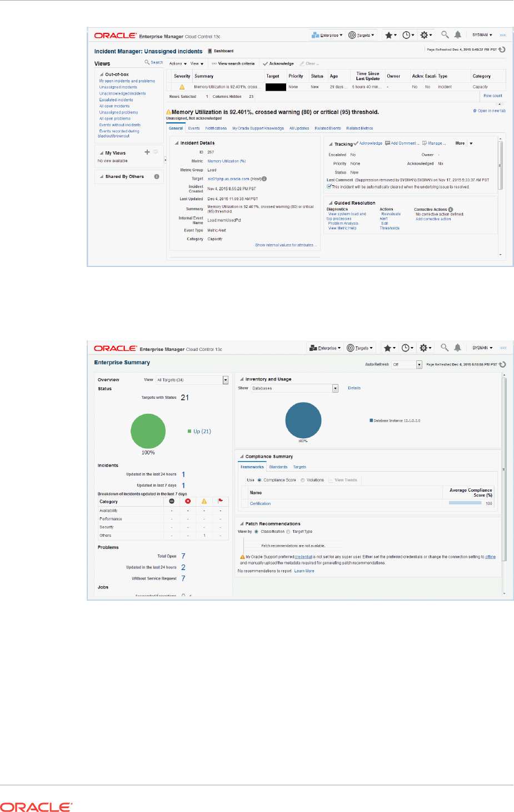The width and height of the screenshot is (514, 812).
Task: Click the Row count link
Action: click(493, 96)
